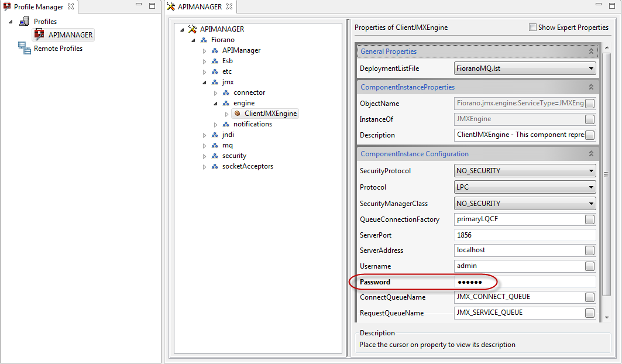
Task: Click the etc node icon
Action: (215, 71)
